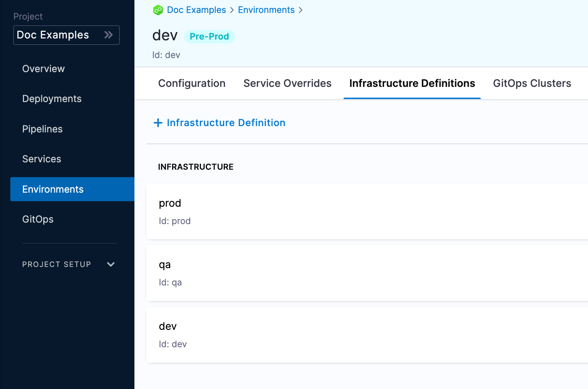Add a new Infrastructure Definition
This screenshot has height=389, width=588.
point(226,123)
